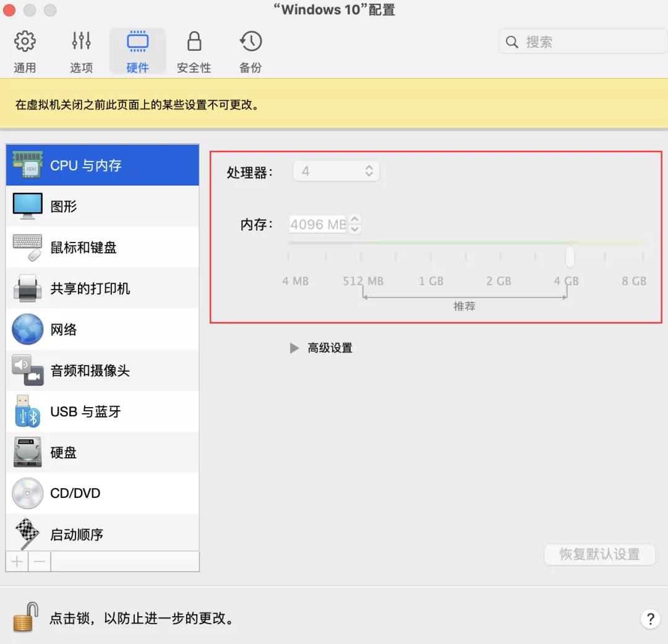Switch to 启动顺序 settings
Viewport: 668px width, 644px height.
[27, 533]
